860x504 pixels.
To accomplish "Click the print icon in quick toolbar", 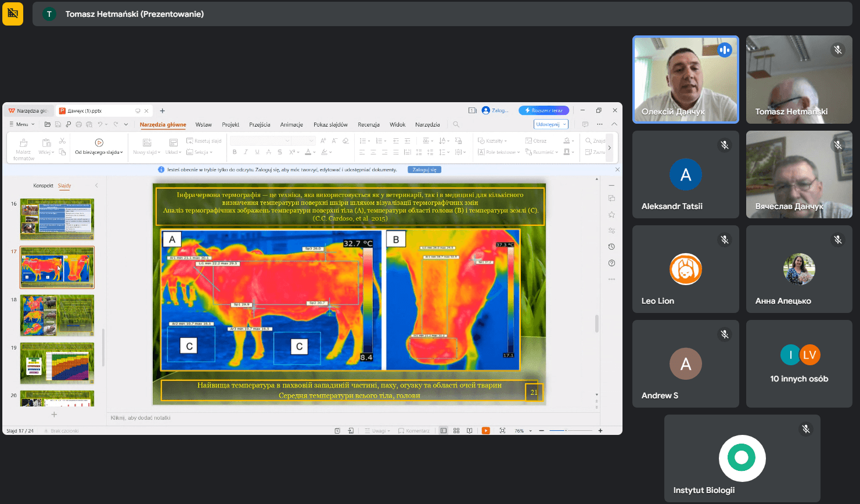I will (79, 124).
